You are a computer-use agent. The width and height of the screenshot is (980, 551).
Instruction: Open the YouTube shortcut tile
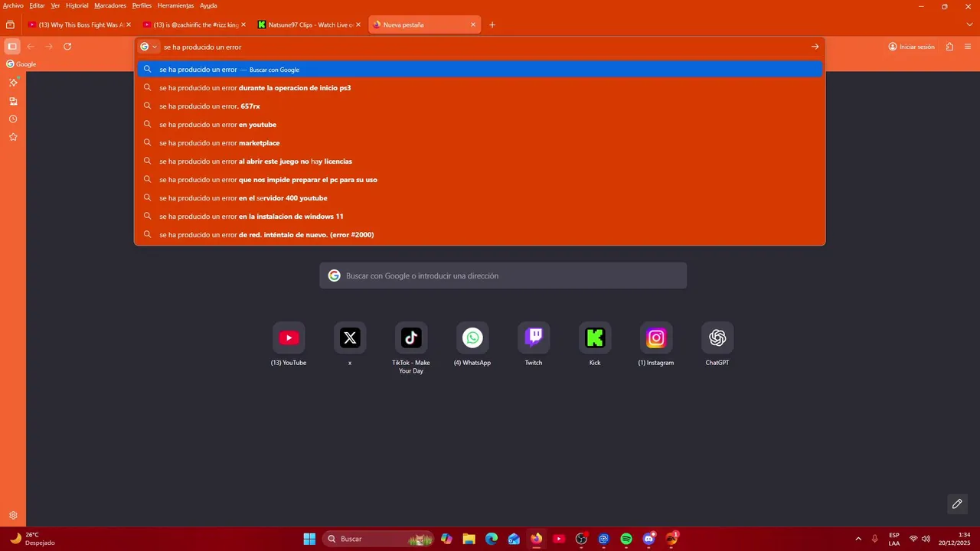(289, 337)
